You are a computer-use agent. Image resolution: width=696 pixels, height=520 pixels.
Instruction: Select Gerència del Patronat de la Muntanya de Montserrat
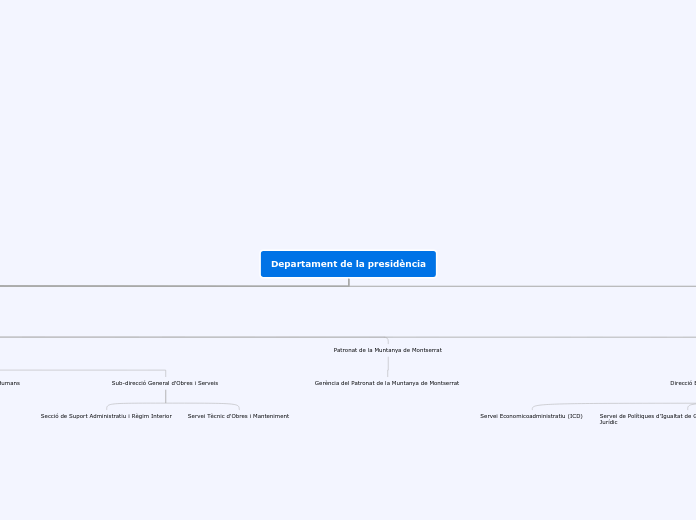pos(387,383)
